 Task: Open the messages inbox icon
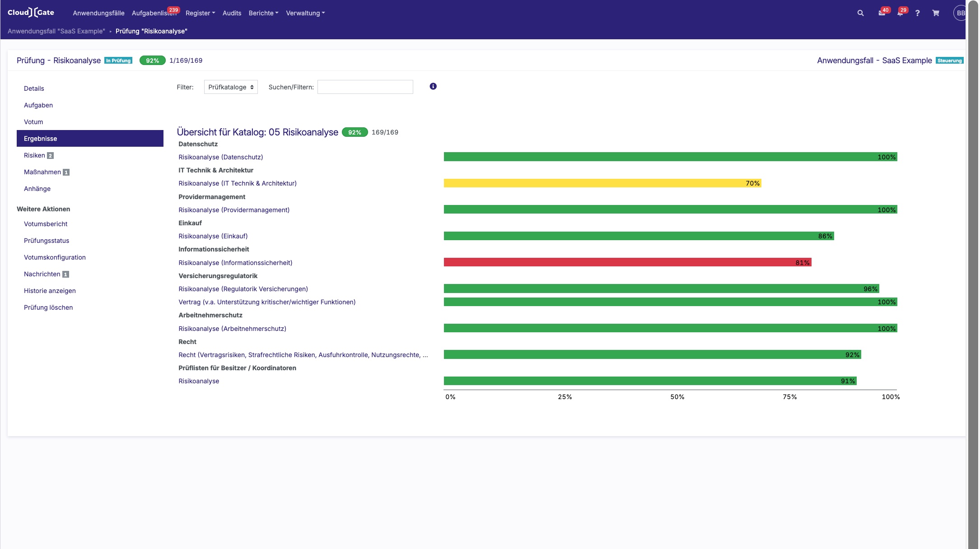pyautogui.click(x=881, y=13)
